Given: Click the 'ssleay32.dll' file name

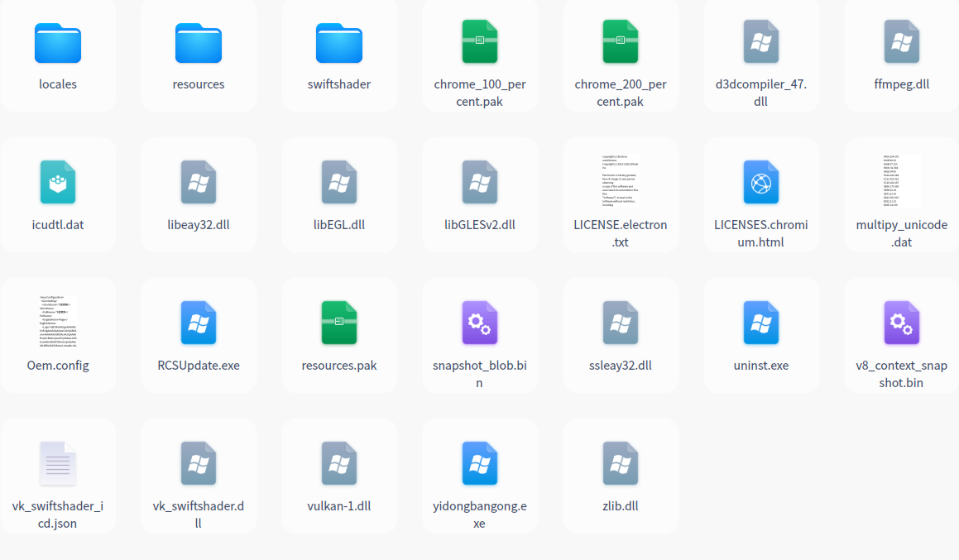Looking at the screenshot, I should point(621,366).
